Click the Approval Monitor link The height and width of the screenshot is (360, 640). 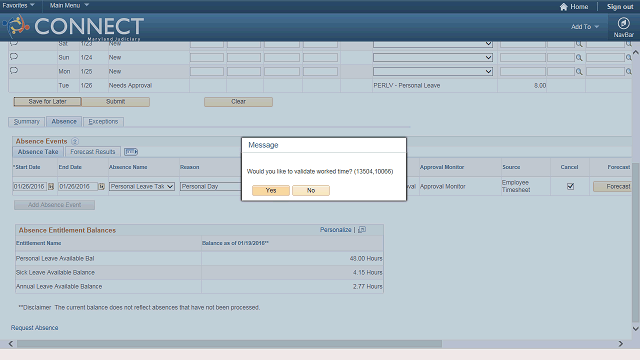(x=442, y=187)
